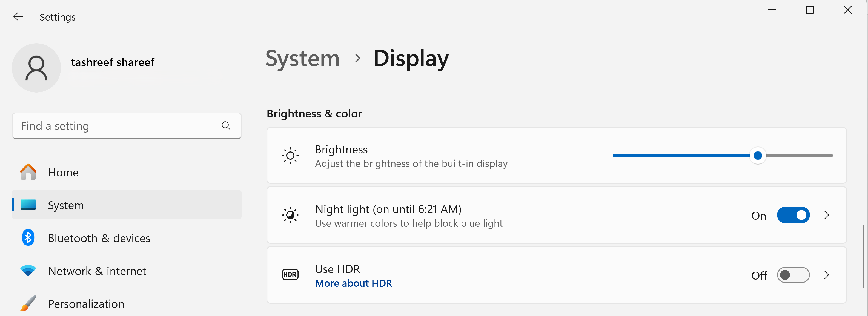Click the brightness sun icon
Image resolution: width=868 pixels, height=316 pixels.
coord(290,156)
